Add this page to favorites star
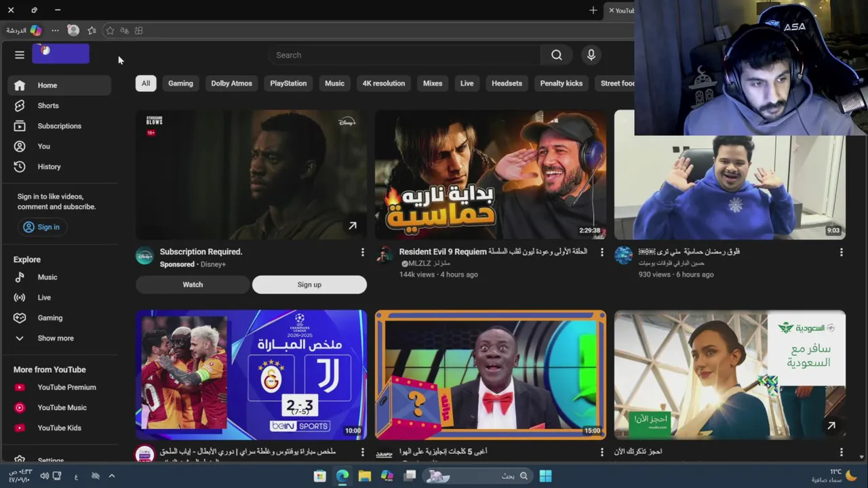The width and height of the screenshot is (868, 488). click(x=110, y=30)
